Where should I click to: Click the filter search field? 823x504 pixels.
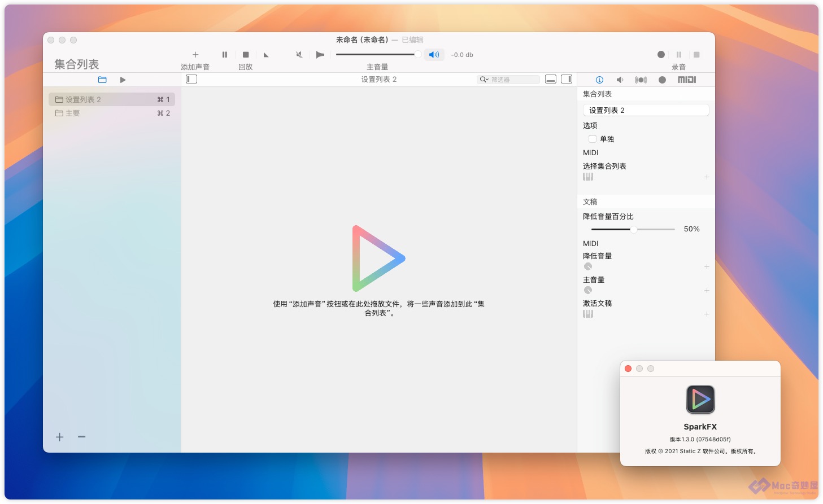pos(508,80)
